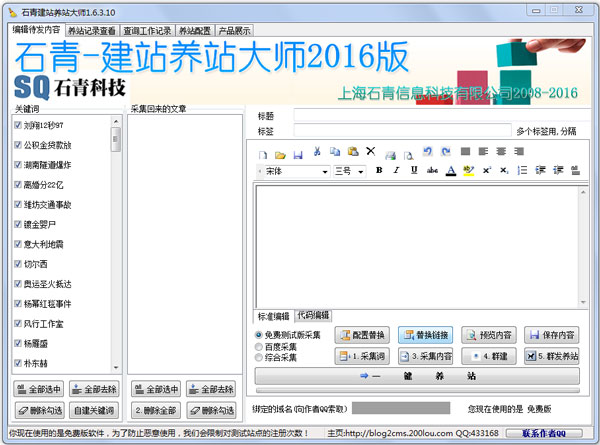Screen dimensions: 600x445
Task: Click the cut scissors icon
Action: pyautogui.click(x=317, y=152)
